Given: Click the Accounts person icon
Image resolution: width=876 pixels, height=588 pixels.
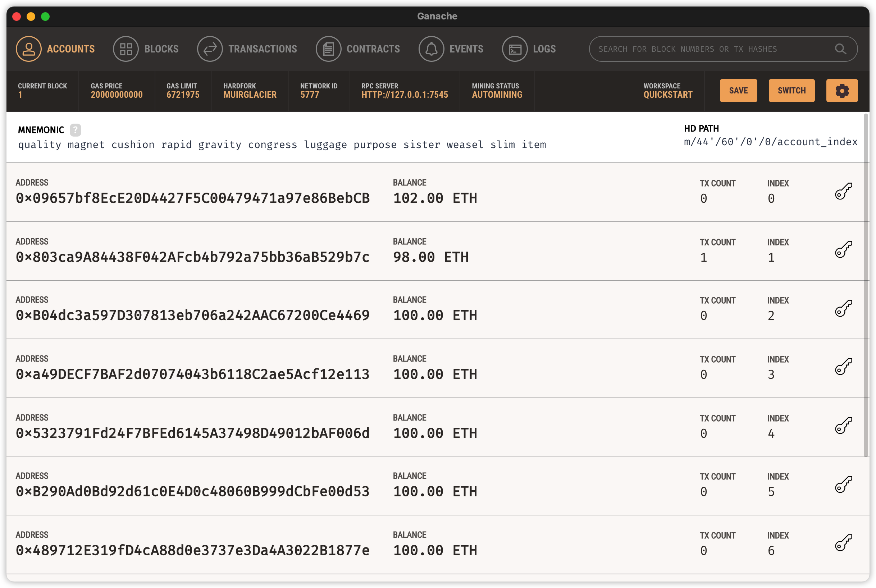Looking at the screenshot, I should (x=28, y=49).
